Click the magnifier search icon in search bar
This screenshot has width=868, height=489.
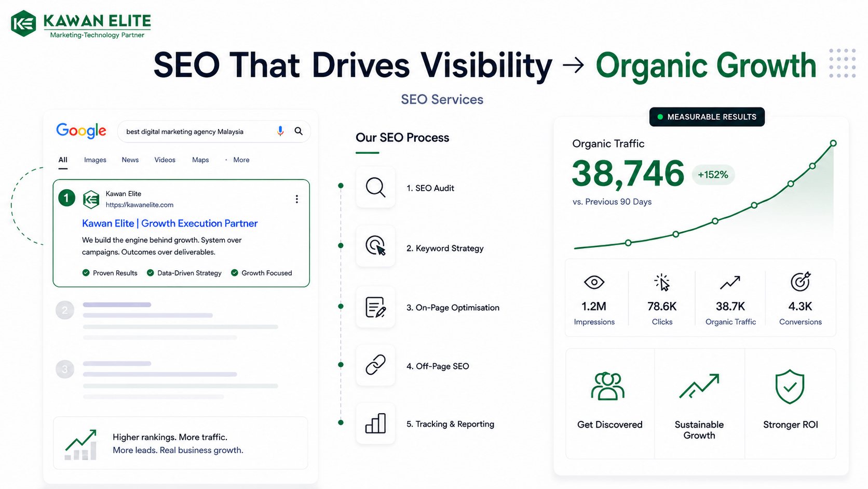[299, 131]
